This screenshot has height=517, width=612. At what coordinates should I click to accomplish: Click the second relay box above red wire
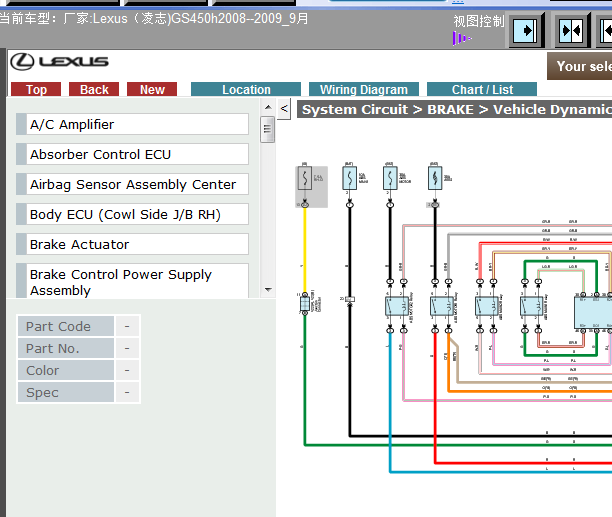pyautogui.click(x=442, y=306)
